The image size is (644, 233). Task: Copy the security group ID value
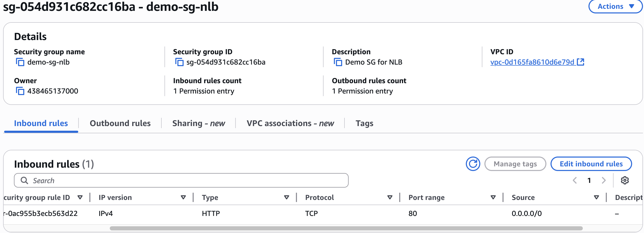pos(179,62)
